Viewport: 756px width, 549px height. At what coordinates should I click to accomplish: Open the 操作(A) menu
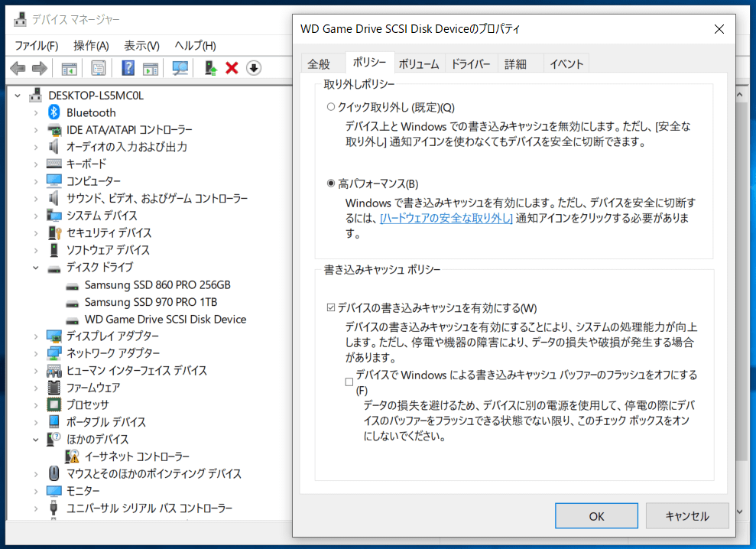91,46
